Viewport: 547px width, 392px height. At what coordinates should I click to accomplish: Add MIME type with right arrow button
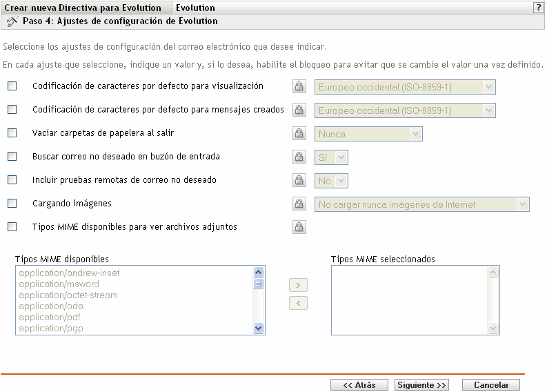[298, 285]
